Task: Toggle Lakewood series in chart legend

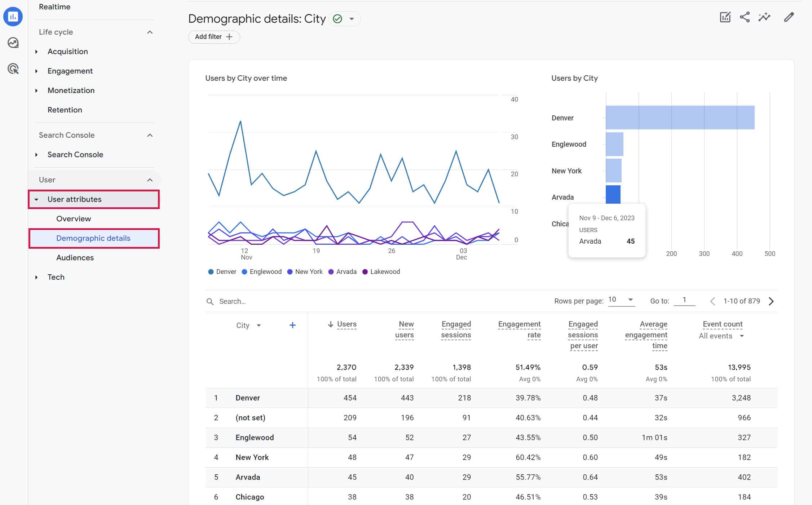Action: (x=381, y=272)
